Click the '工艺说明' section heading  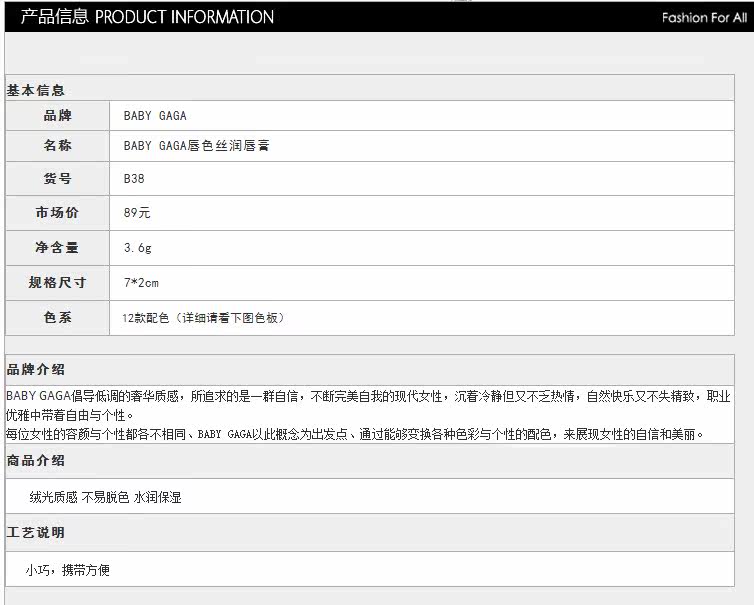(35, 532)
